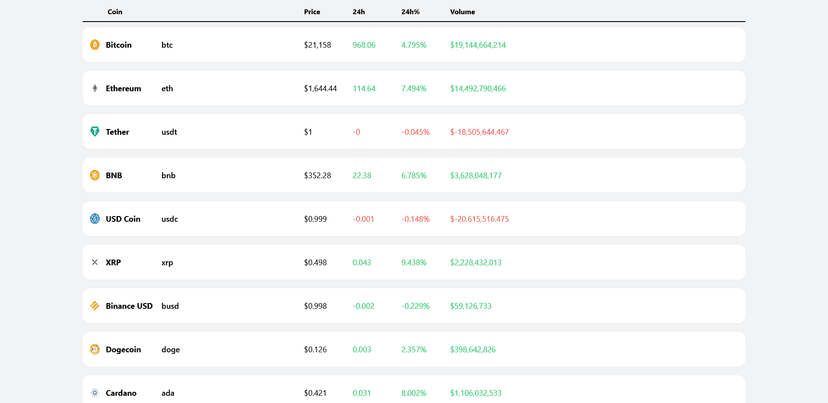Image resolution: width=828 pixels, height=403 pixels.
Task: Select the BNB name text
Action: (x=114, y=175)
